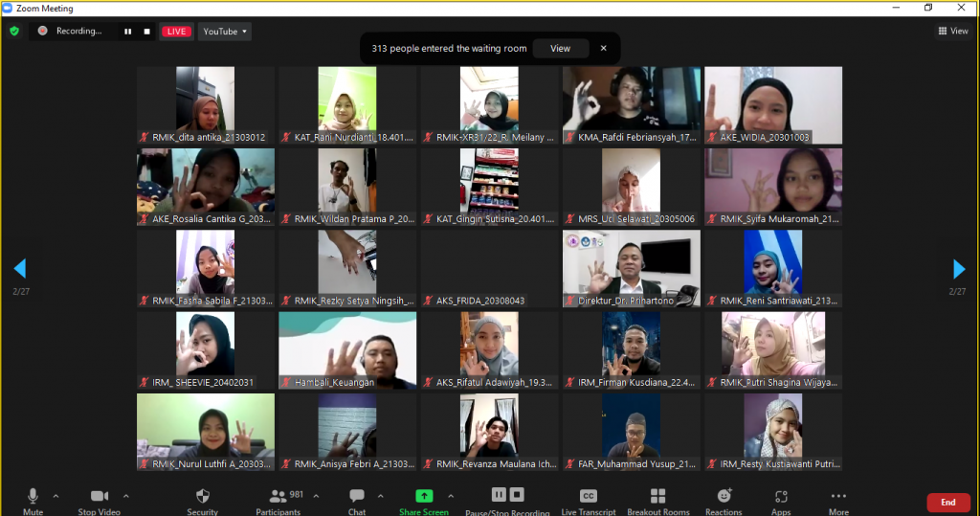Click muted mic icon on AKS_Rifatul Adawiyah
Viewport: 980px width, 516px height.
pos(428,382)
